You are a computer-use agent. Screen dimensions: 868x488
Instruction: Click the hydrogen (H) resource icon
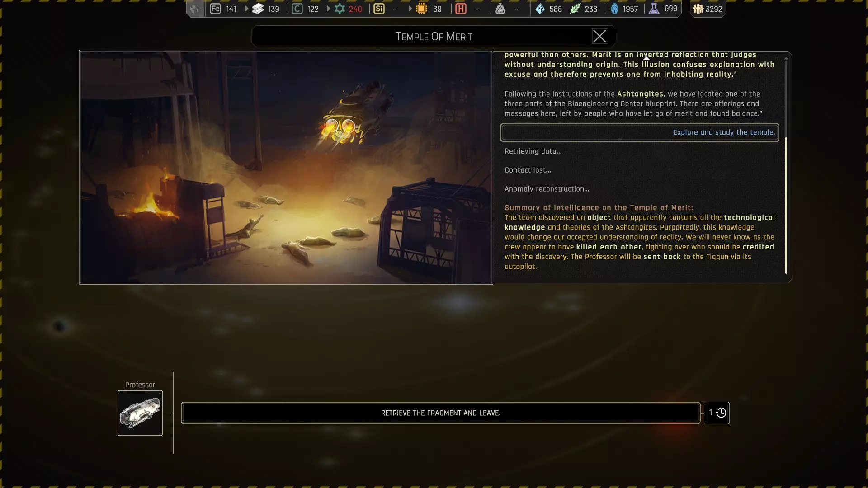(461, 9)
